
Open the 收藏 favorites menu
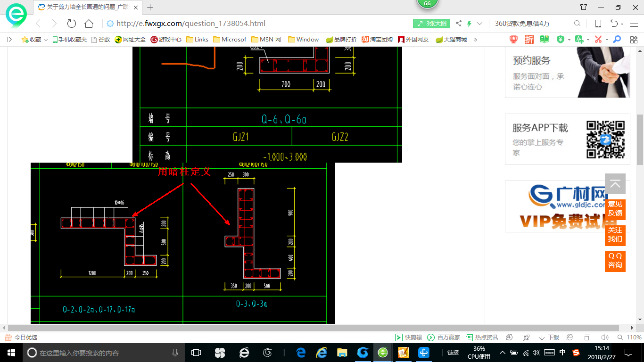35,40
